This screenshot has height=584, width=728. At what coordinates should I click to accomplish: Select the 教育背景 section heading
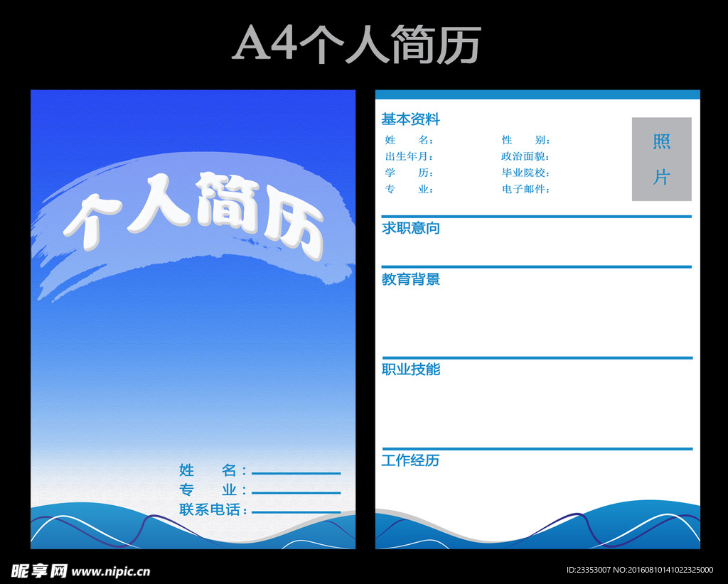tap(410, 279)
